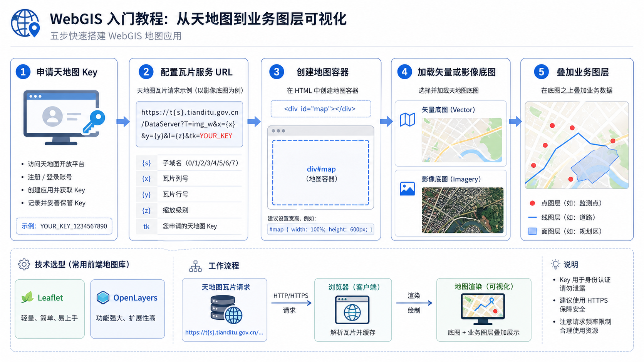Click the OpenLayers blue cube logo

[103, 297]
